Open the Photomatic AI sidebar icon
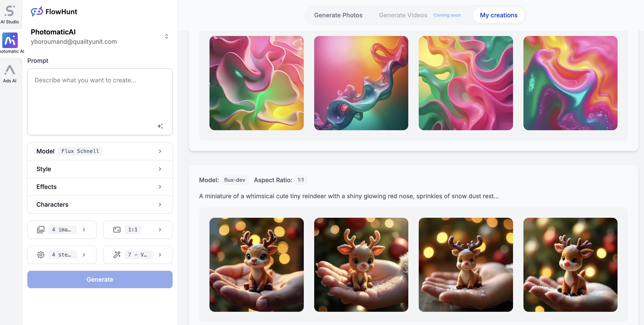 pyautogui.click(x=10, y=40)
